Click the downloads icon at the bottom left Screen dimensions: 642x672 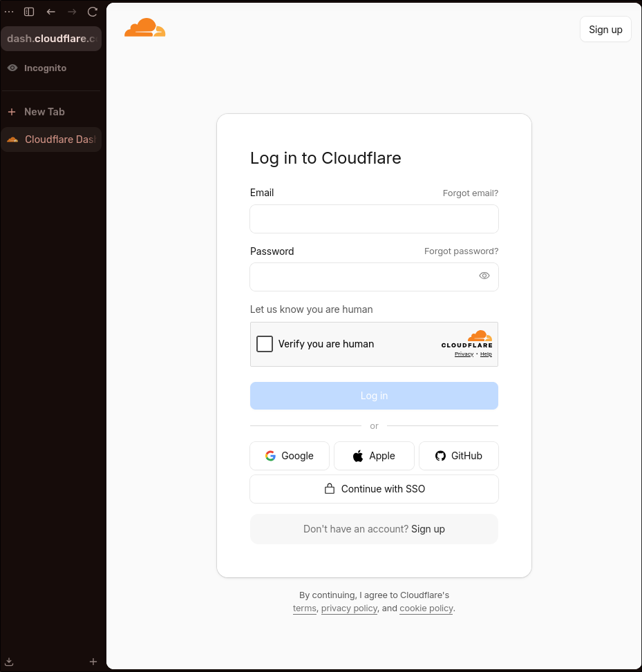click(9, 662)
